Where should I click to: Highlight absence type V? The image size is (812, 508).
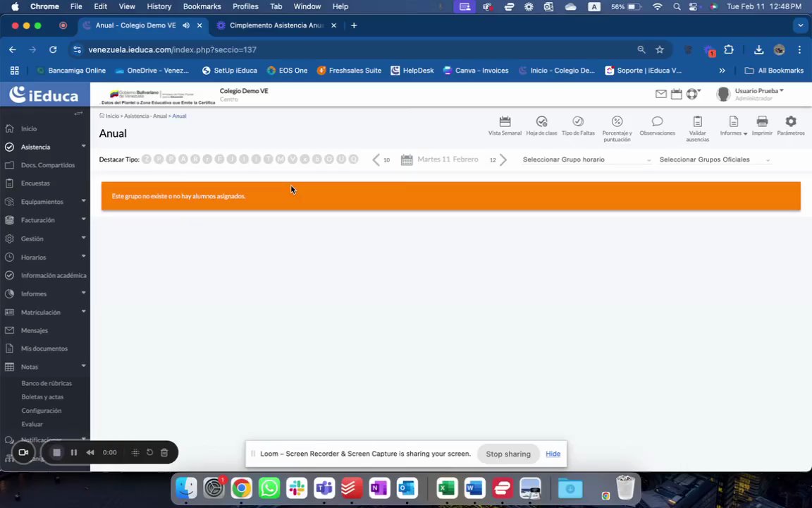pos(293,159)
